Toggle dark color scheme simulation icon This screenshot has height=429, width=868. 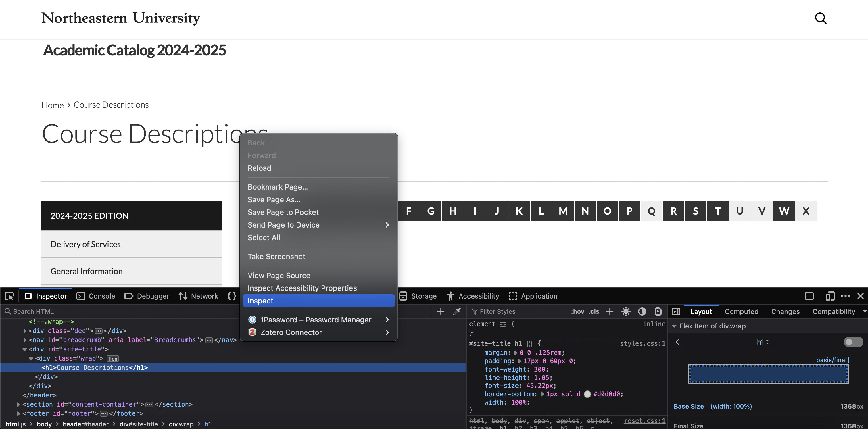point(642,311)
